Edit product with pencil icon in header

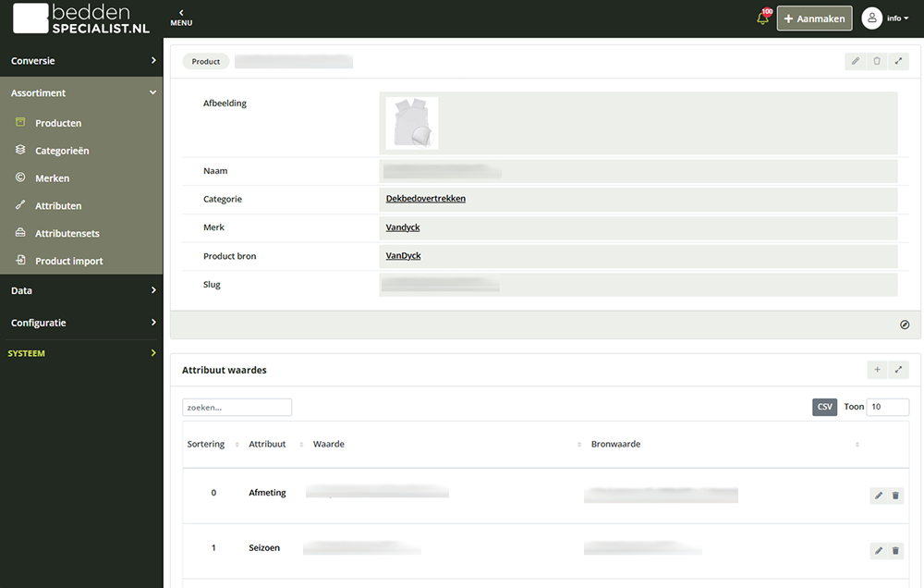(x=855, y=61)
